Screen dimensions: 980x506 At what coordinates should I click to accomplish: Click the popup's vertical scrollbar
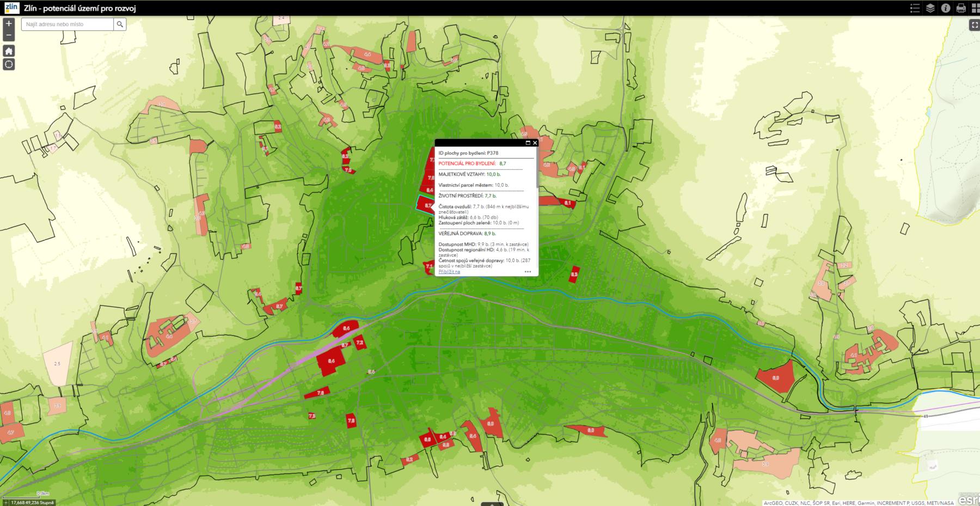tap(537, 169)
